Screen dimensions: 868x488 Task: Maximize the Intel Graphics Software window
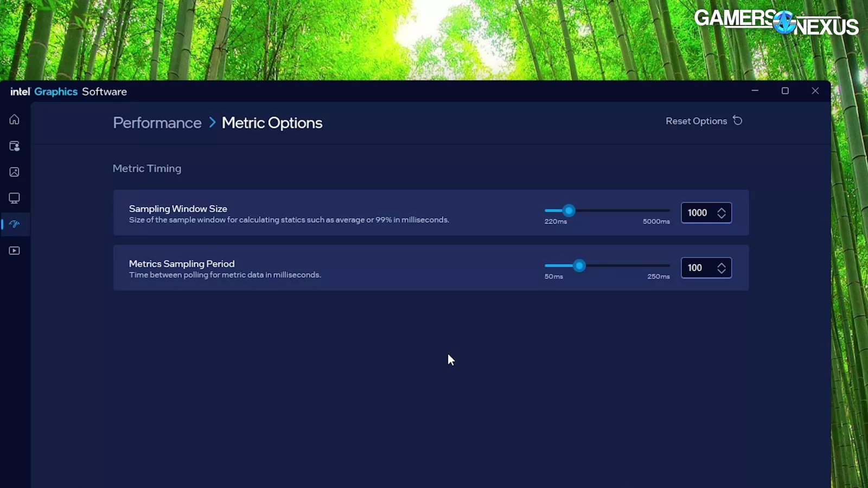[785, 91]
